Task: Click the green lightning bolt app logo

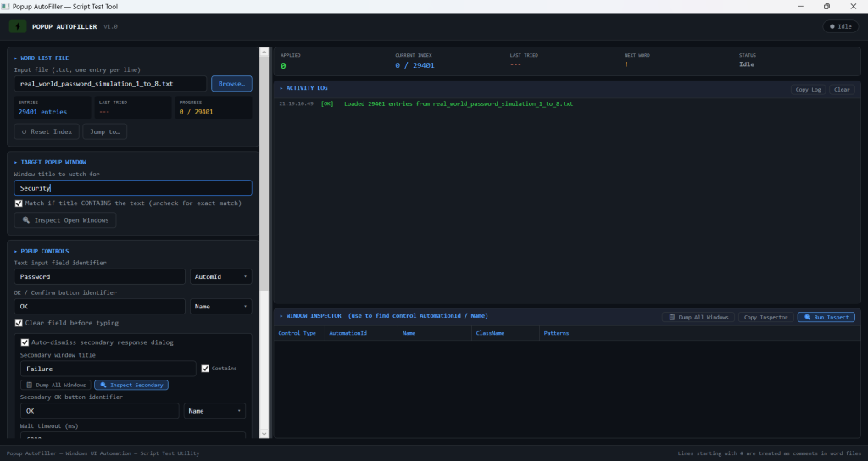Action: pyautogui.click(x=18, y=26)
